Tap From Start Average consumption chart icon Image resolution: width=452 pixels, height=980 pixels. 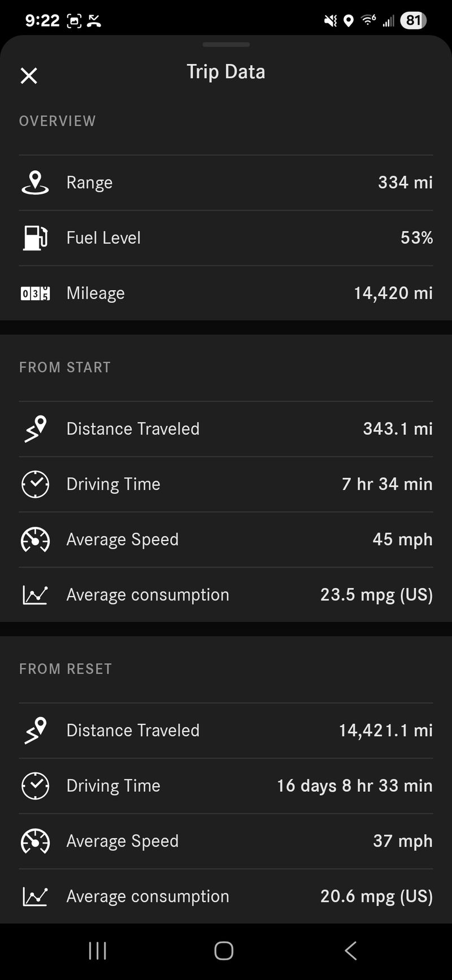(x=35, y=594)
